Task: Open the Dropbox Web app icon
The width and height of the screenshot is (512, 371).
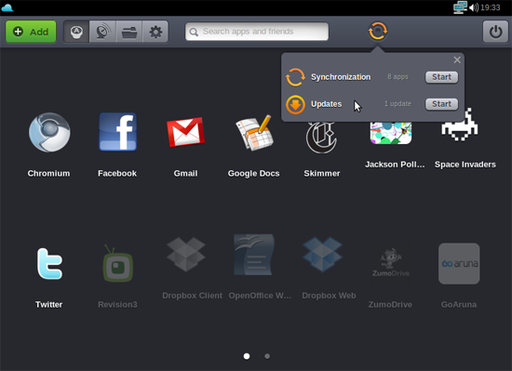Action: point(322,254)
